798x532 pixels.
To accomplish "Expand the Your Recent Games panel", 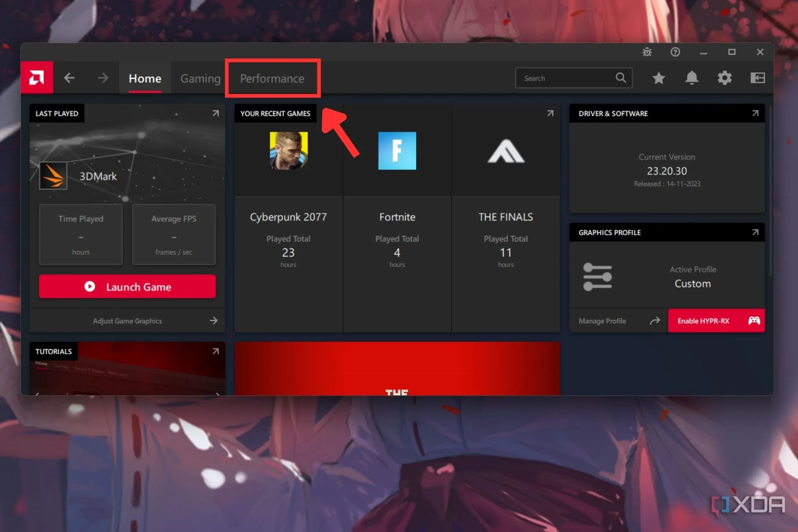I will 550,113.
